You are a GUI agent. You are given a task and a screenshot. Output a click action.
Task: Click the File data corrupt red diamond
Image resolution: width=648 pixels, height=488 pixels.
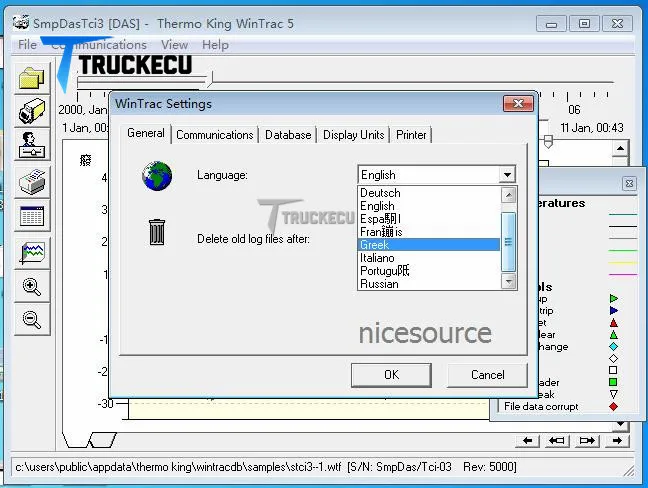(613, 407)
